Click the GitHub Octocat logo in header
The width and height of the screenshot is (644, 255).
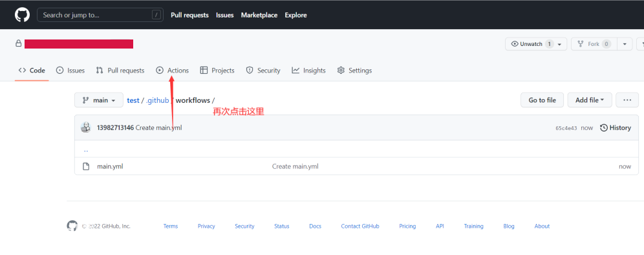[22, 16]
